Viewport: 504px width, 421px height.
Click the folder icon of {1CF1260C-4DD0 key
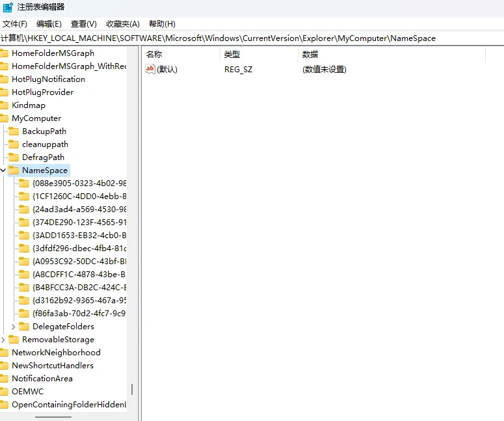24,197
